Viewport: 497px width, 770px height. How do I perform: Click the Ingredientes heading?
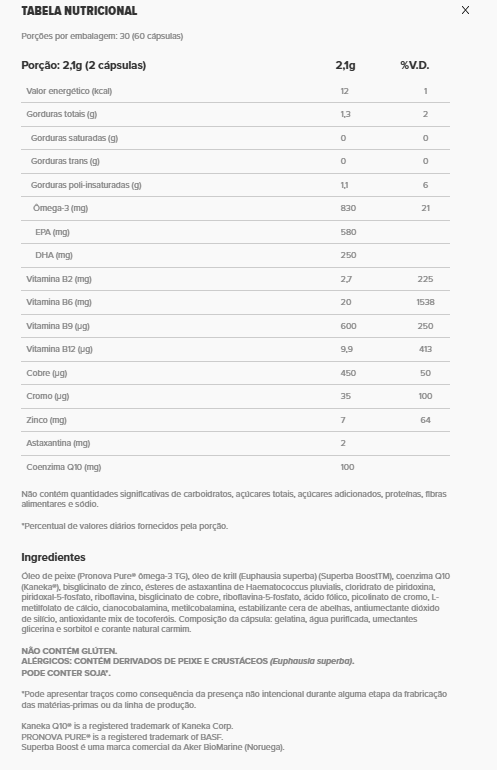click(53, 557)
